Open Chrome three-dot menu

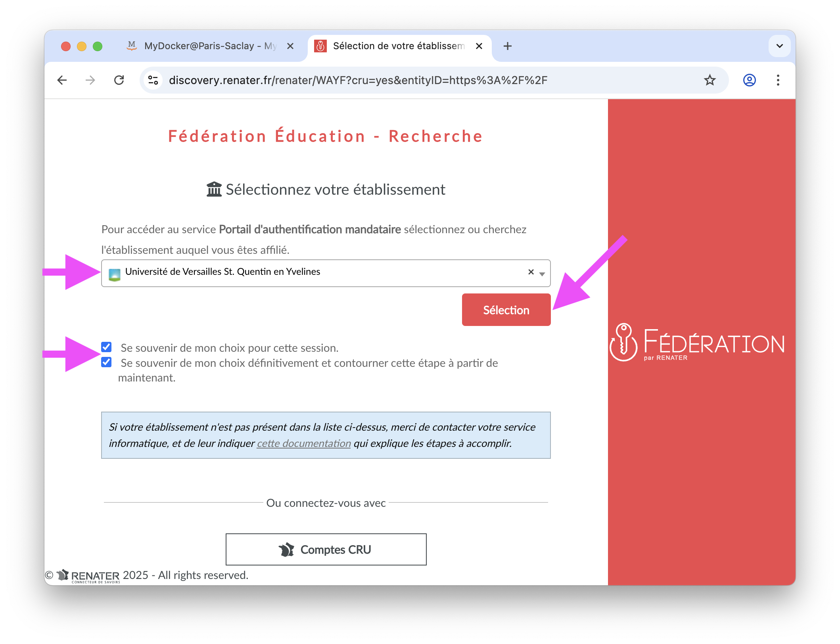click(x=778, y=80)
